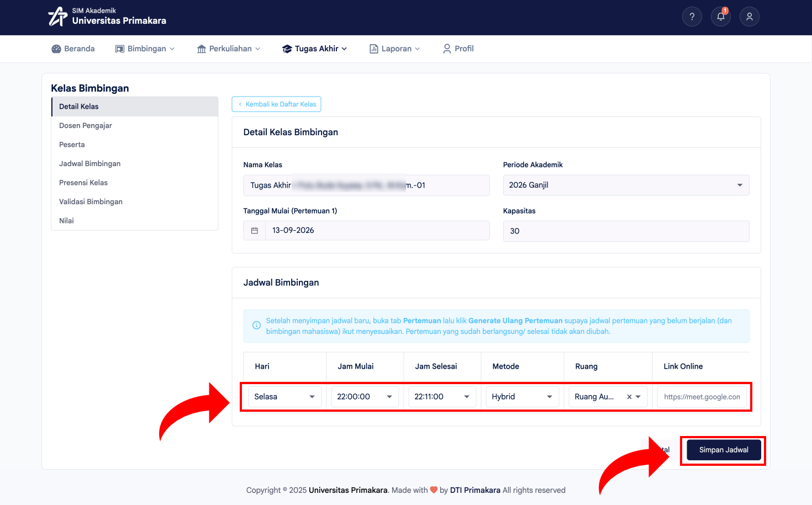The width and height of the screenshot is (812, 505).
Task: Go to Beranda in the navigation bar
Action: click(x=73, y=49)
